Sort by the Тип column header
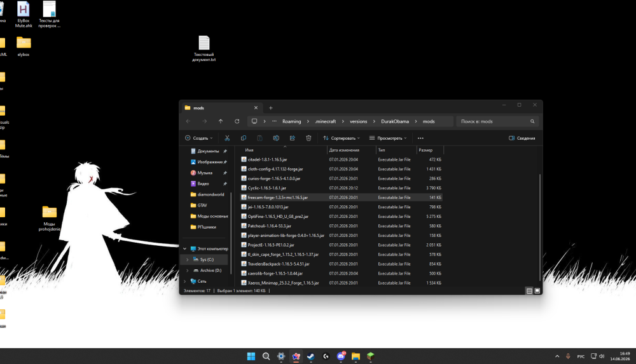The height and width of the screenshot is (364, 636). (x=396, y=150)
